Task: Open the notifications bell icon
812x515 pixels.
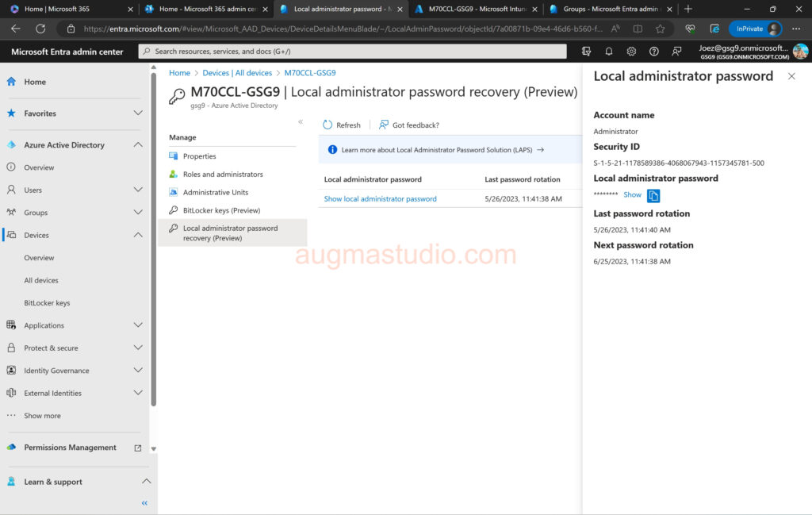Action: point(609,52)
